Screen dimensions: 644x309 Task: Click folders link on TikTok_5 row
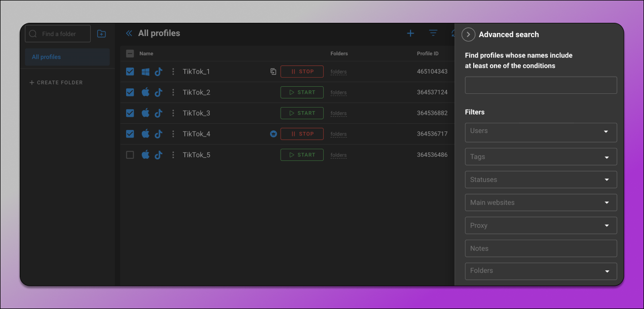(338, 155)
